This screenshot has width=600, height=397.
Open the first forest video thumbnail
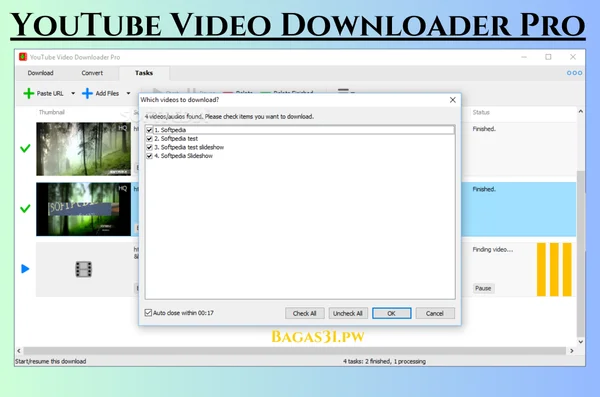click(x=83, y=149)
